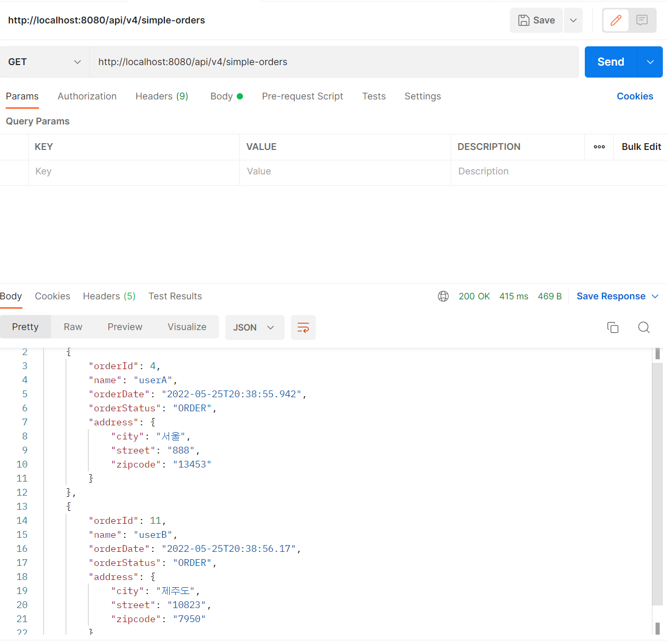Send the request
667x644 pixels.
click(x=611, y=62)
